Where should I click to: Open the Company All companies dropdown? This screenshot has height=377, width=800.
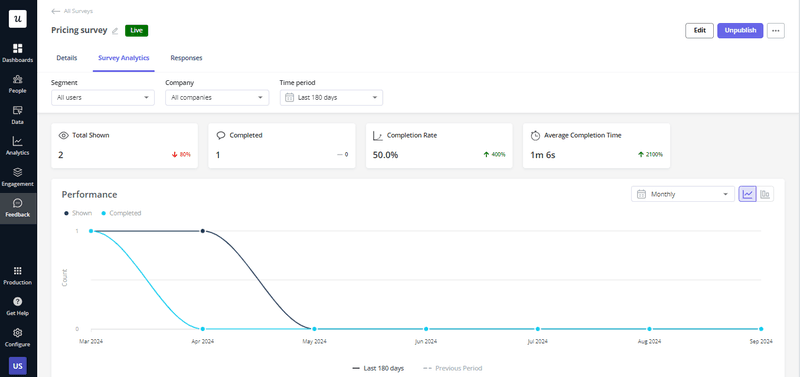coord(217,97)
